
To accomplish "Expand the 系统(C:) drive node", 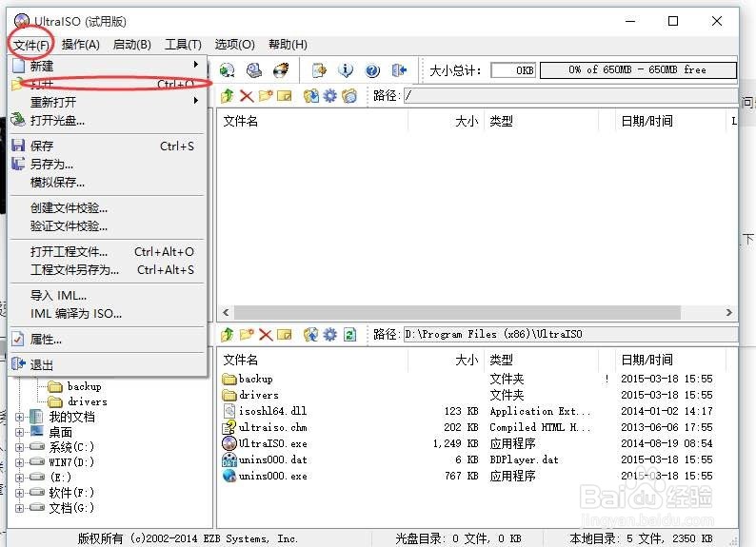I will point(19,447).
